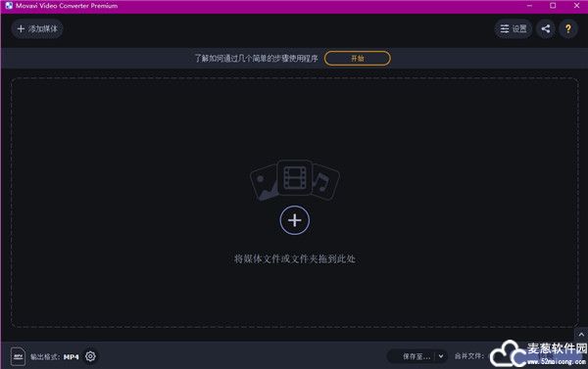Minimize the Movavi window
This screenshot has height=369, width=588.
[529, 6]
